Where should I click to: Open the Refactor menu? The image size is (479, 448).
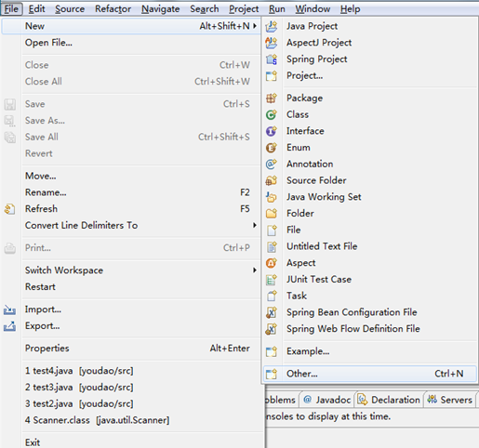113,8
